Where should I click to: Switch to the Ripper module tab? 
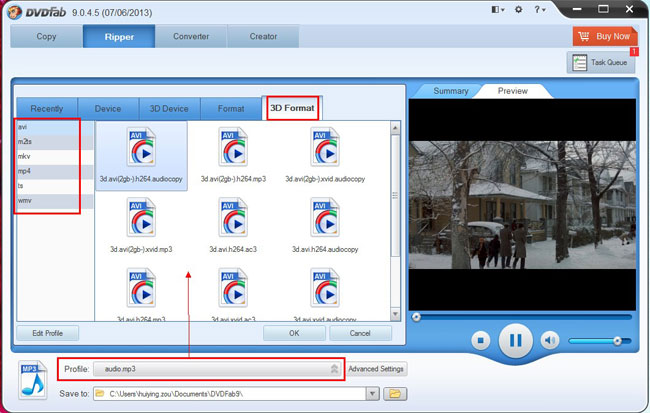119,36
